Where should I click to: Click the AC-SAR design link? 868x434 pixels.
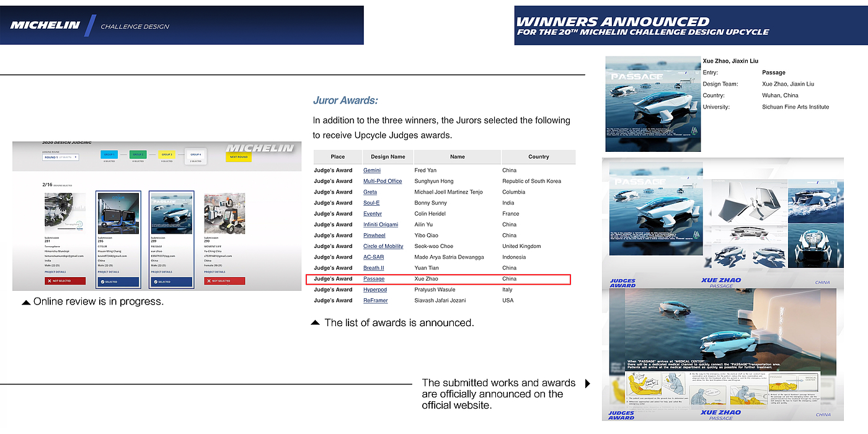373,257
